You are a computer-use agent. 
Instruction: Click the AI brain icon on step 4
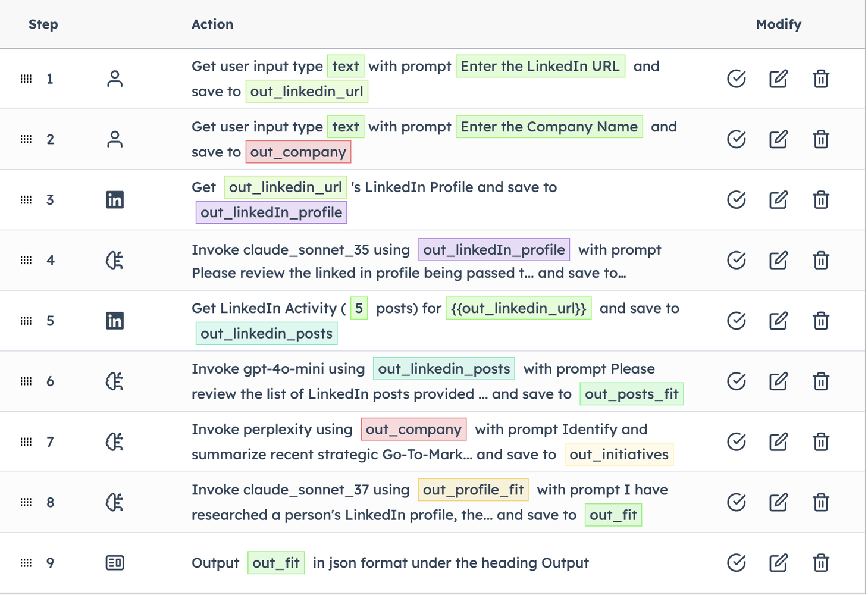[x=115, y=261]
